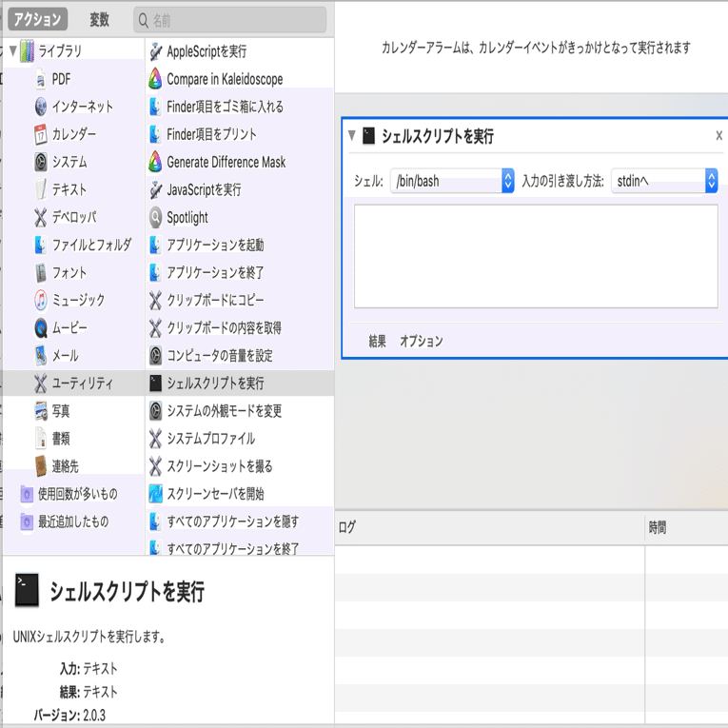This screenshot has width=728, height=728.
Task: Select the インターネット globe icon
Action: click(40, 107)
